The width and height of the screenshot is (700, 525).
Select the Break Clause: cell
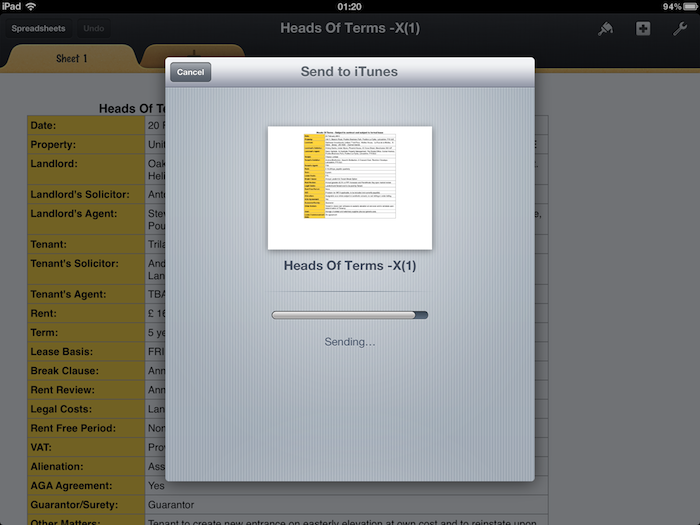[86, 371]
